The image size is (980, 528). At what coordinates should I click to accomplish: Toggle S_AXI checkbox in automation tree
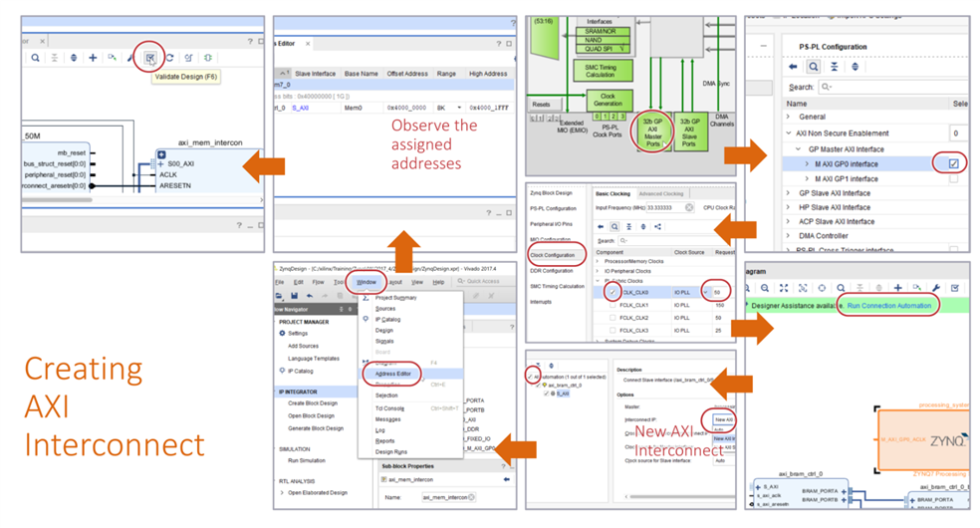coord(546,394)
